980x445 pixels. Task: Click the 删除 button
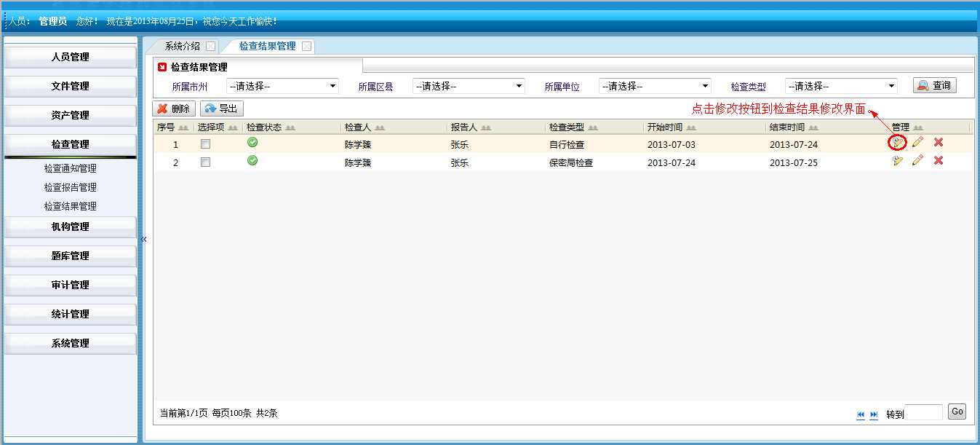pyautogui.click(x=174, y=109)
